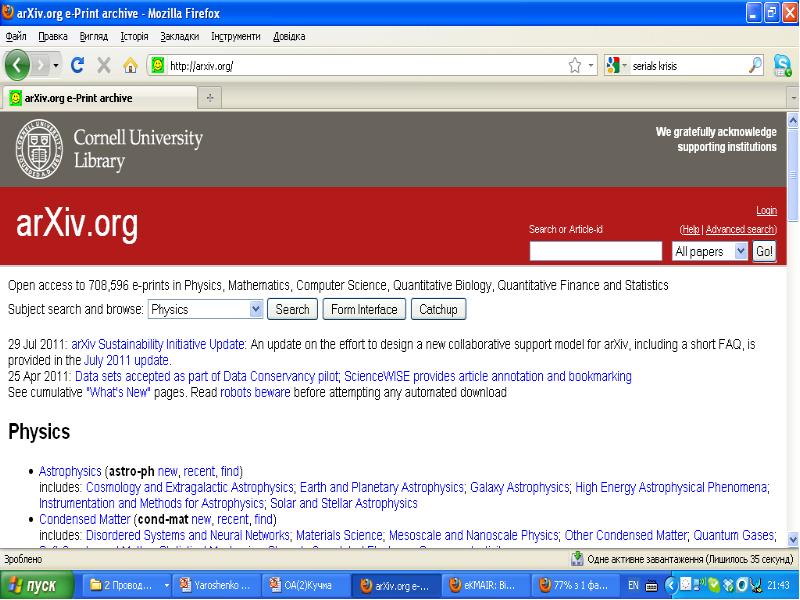Open the active downloads status bar indicator
This screenshot has height=600, width=800.
coord(577,559)
